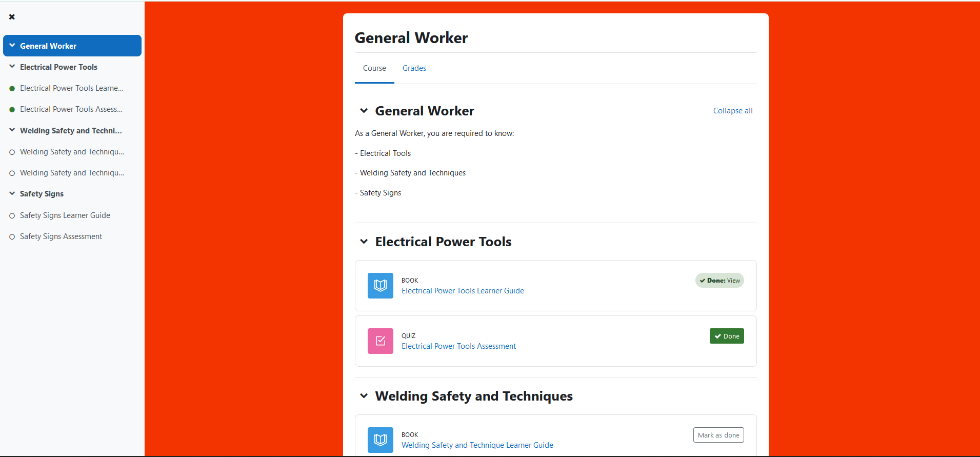Viewport: 980px width, 457px height.
Task: Click the Welding Safety book icon
Action: pos(380,440)
